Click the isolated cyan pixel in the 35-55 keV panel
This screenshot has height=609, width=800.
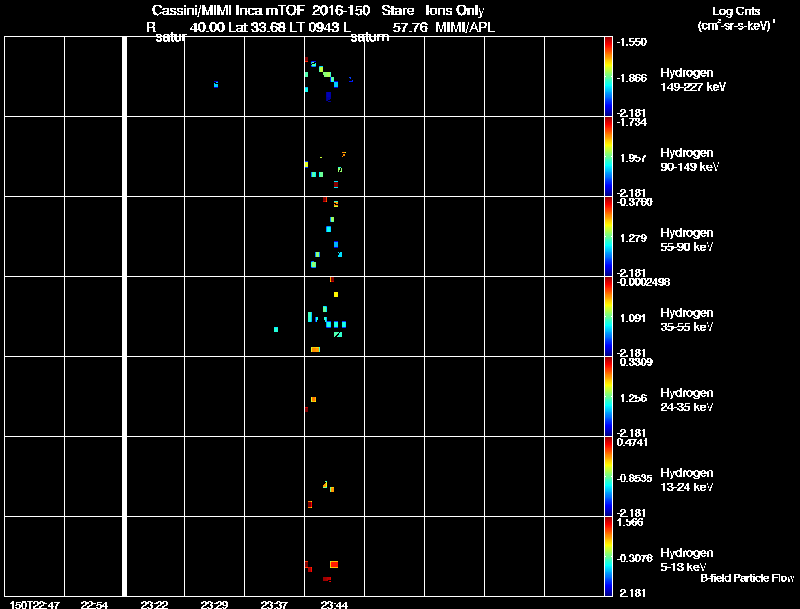(x=276, y=329)
